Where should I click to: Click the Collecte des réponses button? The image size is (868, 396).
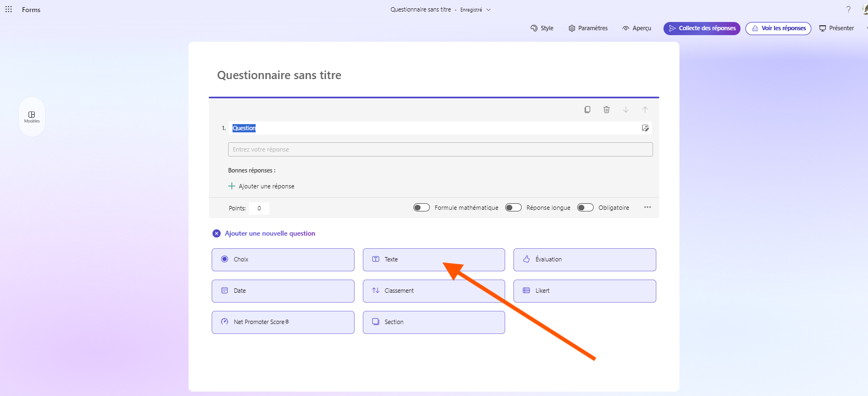pyautogui.click(x=701, y=28)
